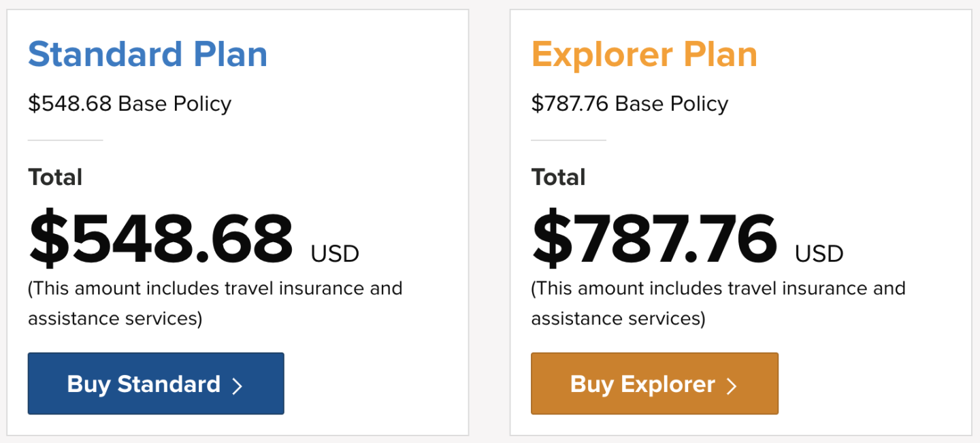Click the Standard Plan travel insurance disclaimer text

[x=215, y=303]
